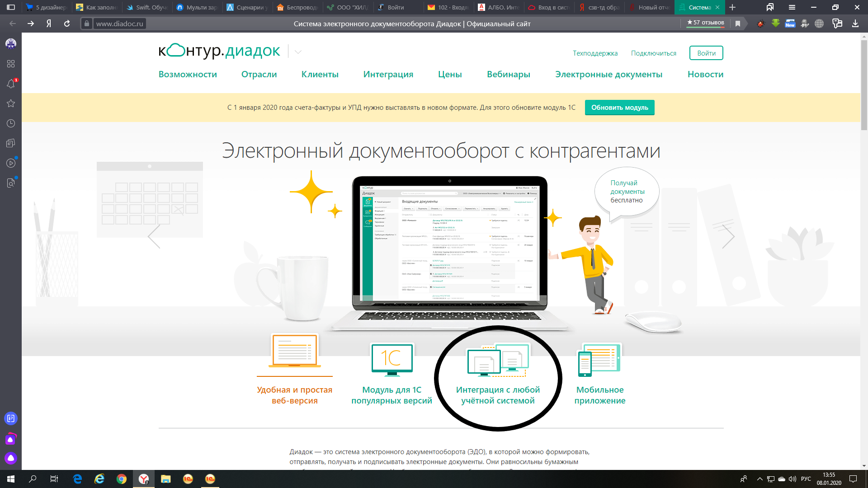Open a new browser tab with plus
868x488 pixels.
(x=732, y=7)
